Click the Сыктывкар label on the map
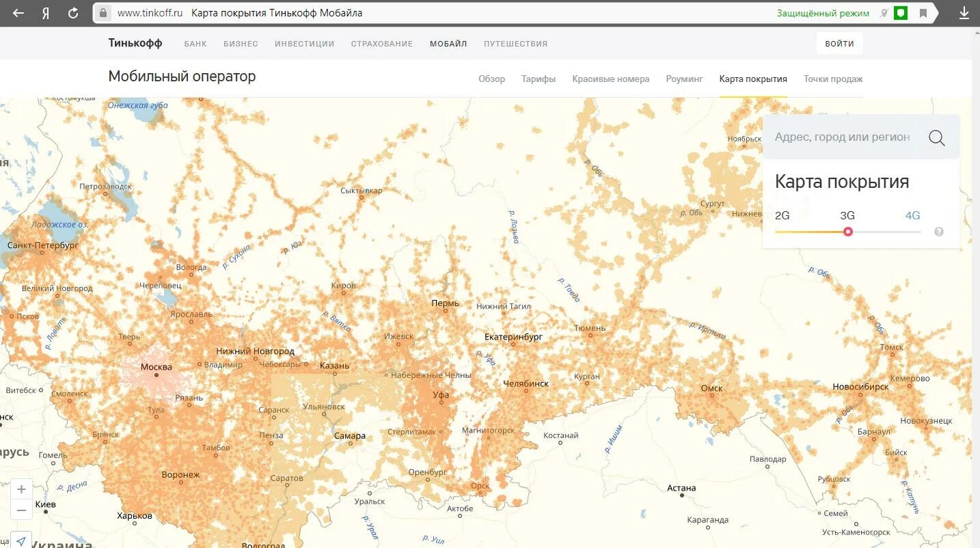 361,191
